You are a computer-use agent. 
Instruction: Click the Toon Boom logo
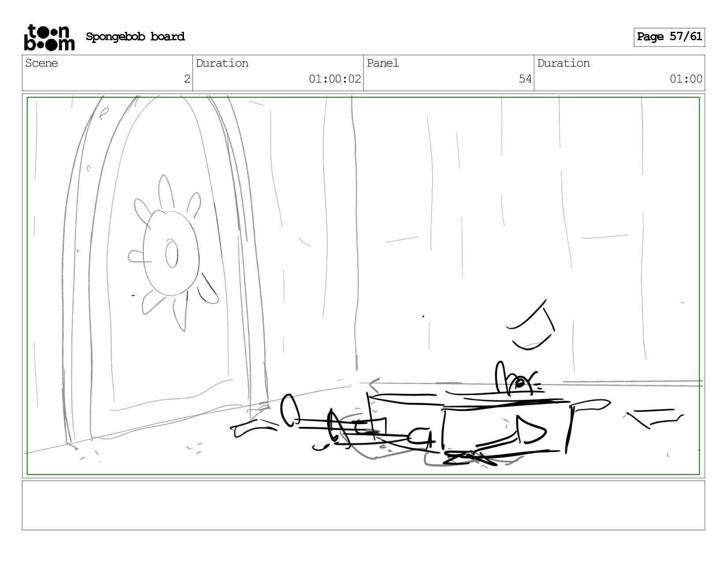click(49, 38)
